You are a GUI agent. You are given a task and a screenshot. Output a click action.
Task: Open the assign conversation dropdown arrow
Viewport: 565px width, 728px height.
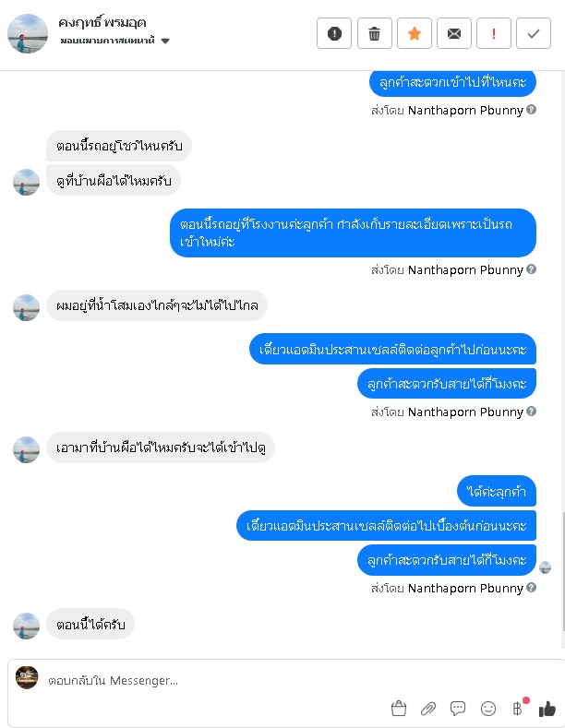pyautogui.click(x=165, y=41)
